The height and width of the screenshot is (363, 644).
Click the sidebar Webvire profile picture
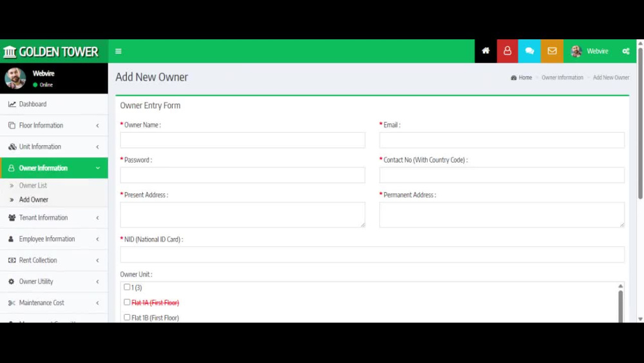click(x=15, y=78)
